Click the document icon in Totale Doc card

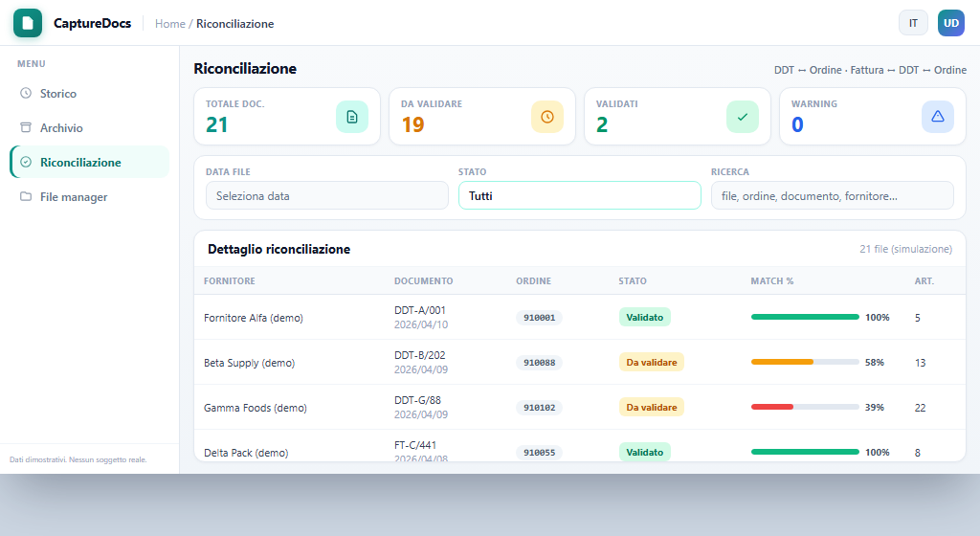352,117
